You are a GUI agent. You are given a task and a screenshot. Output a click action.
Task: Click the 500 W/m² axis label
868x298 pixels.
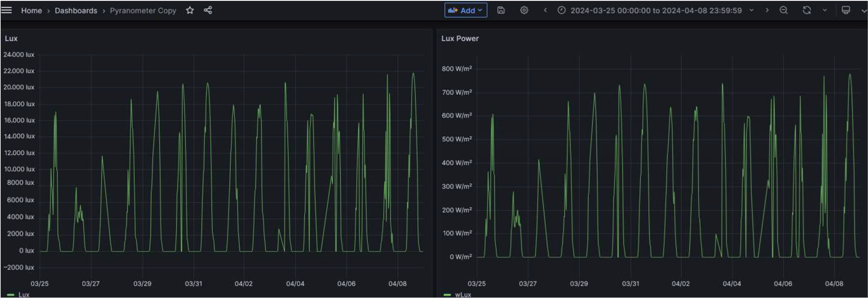pos(457,139)
